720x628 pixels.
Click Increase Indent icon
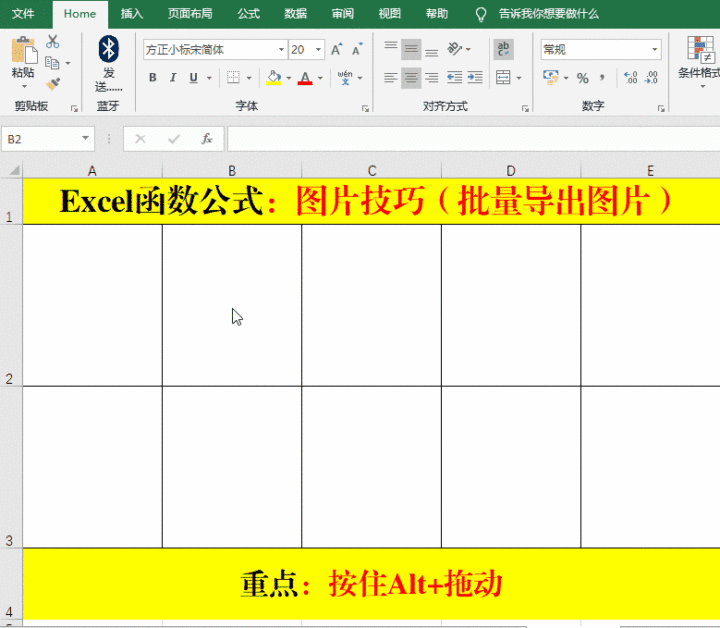(x=475, y=78)
